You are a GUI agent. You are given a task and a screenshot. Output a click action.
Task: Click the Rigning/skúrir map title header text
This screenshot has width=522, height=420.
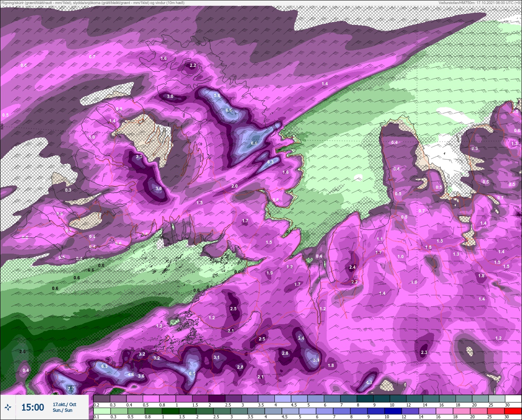coord(93,3)
